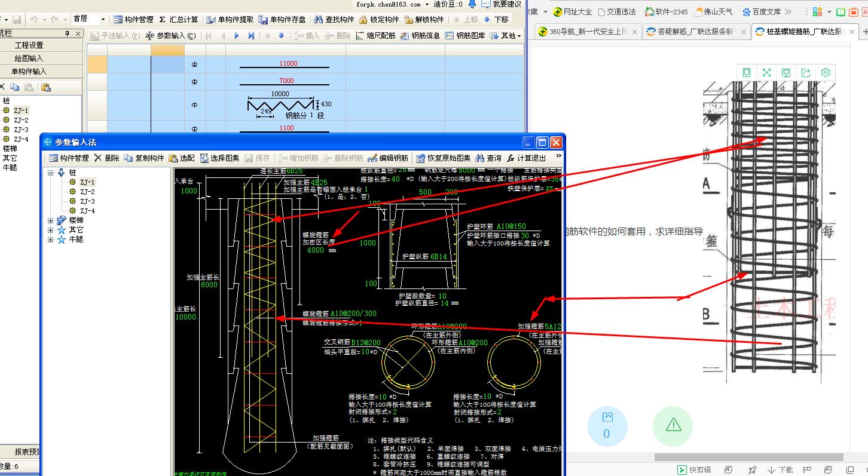Click 查询 in dialog toolbar

488,158
